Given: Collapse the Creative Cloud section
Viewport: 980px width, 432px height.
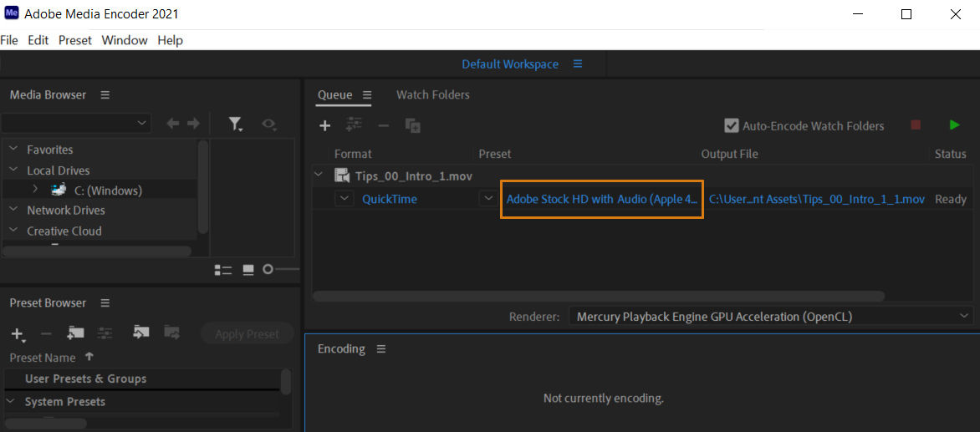Looking at the screenshot, I should coord(13,231).
